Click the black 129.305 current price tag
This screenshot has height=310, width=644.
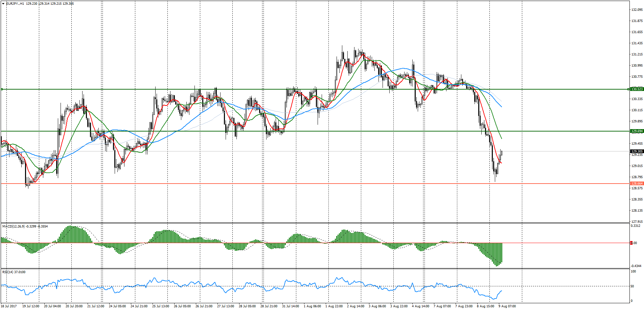(637, 151)
